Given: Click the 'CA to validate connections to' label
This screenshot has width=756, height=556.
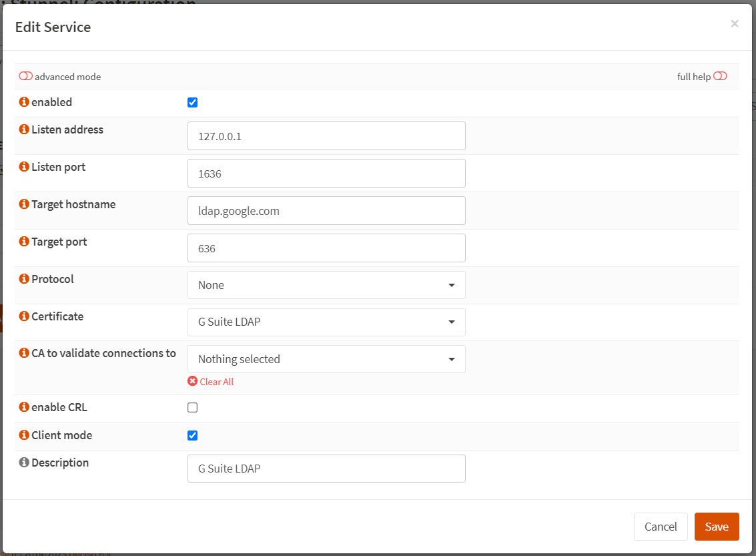Looking at the screenshot, I should 103,353.
